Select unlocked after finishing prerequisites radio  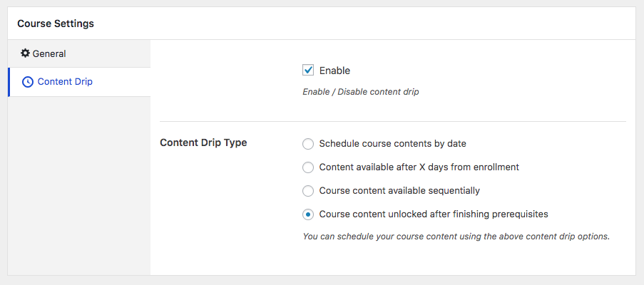pyautogui.click(x=308, y=214)
